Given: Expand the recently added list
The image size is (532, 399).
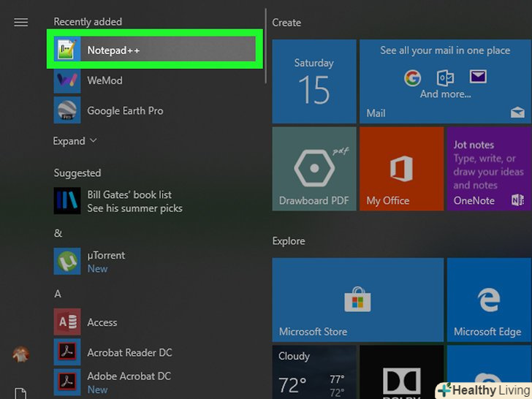Looking at the screenshot, I should 75,141.
